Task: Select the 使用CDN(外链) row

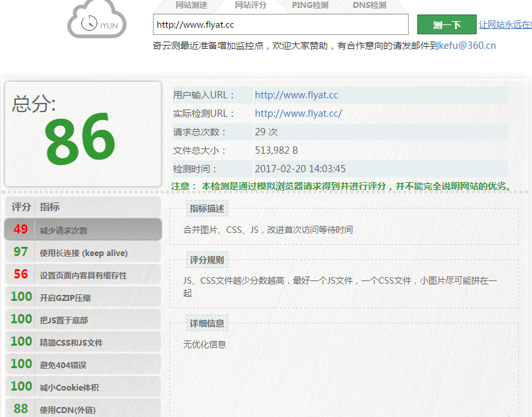Action: point(83,408)
